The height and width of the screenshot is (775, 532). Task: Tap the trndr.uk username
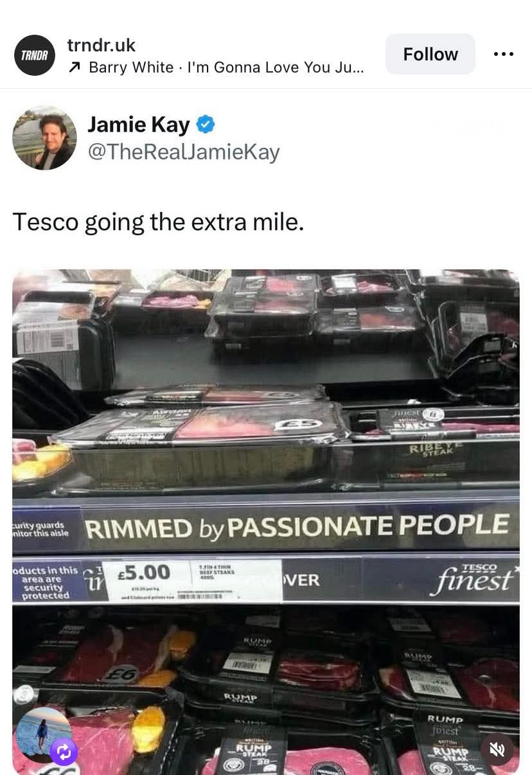click(102, 45)
